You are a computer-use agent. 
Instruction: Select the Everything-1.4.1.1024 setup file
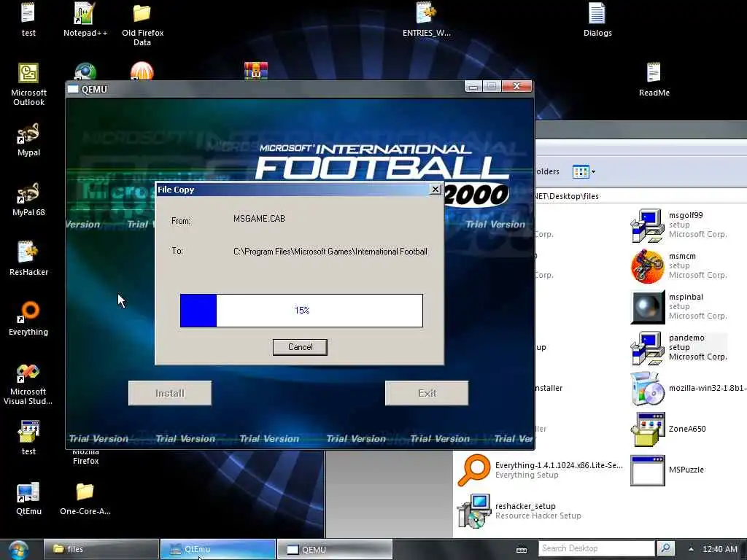540,470
